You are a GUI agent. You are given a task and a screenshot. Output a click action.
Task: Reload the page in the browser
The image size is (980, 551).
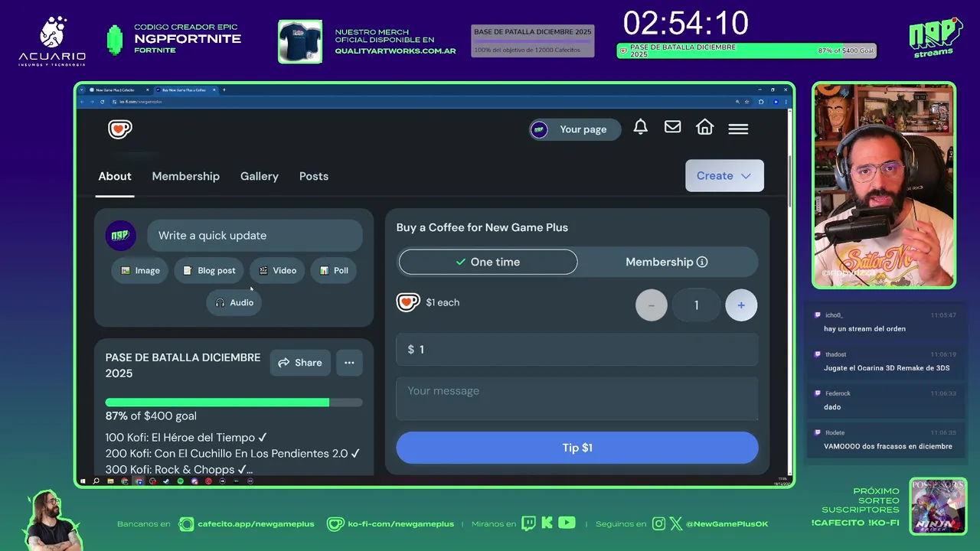pyautogui.click(x=103, y=102)
